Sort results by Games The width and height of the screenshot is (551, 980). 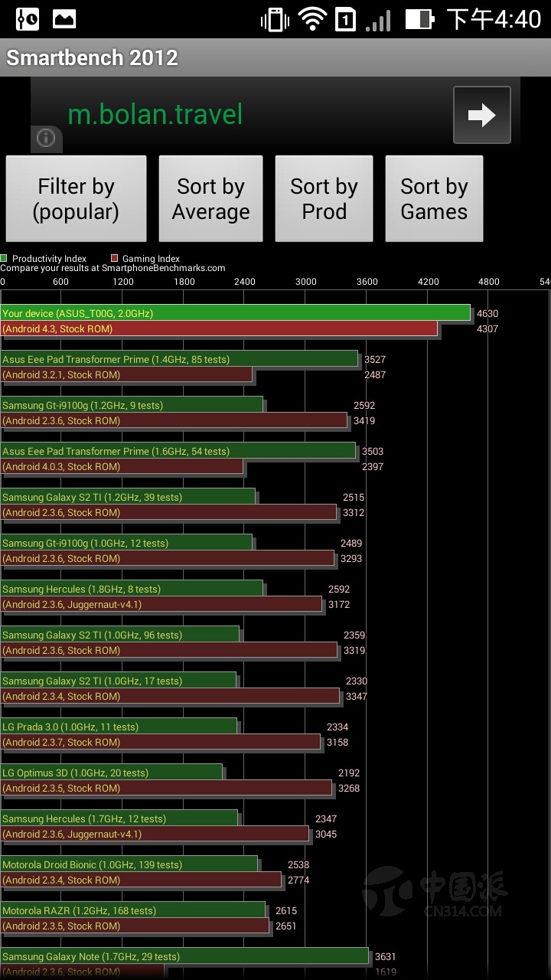pos(434,198)
